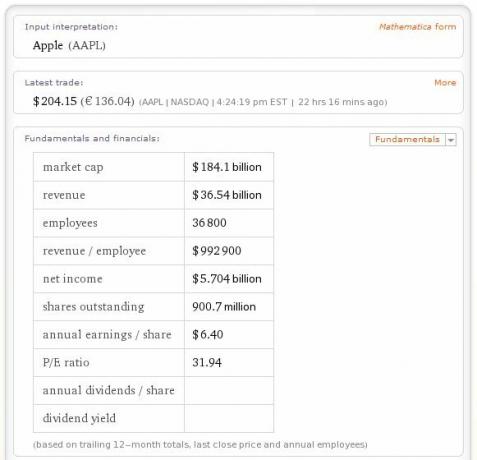Image resolution: width=477 pixels, height=460 pixels.
Task: Click the trailing 12-month totals footnote
Action: point(200,445)
